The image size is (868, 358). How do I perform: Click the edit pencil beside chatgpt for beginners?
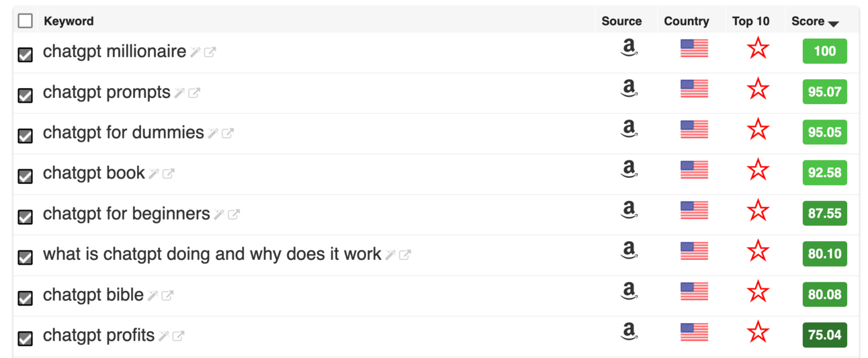coord(219,214)
